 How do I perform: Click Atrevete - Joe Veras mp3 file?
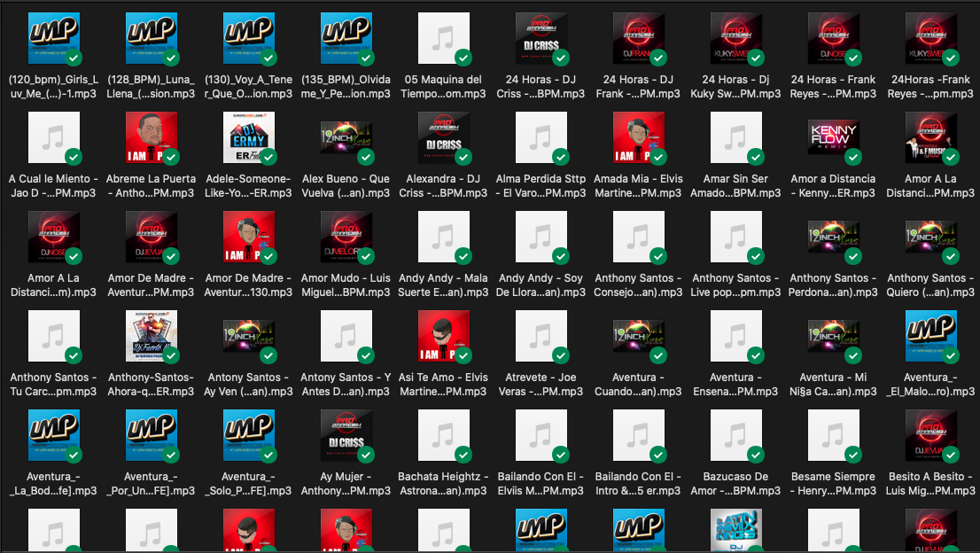tap(541, 337)
